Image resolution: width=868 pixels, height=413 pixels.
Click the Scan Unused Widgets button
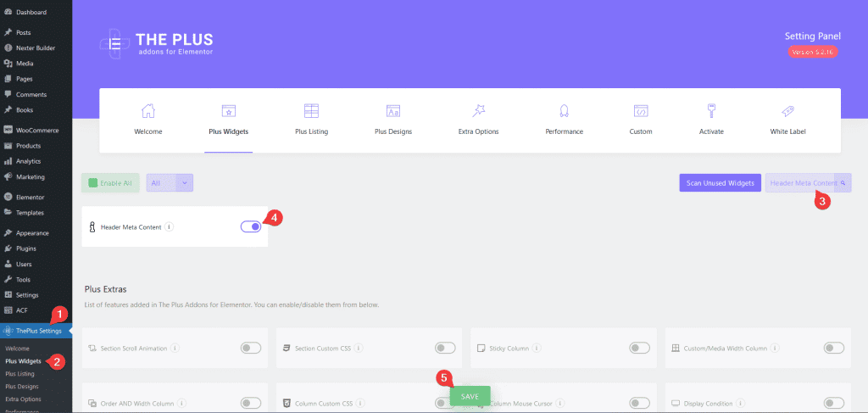[x=719, y=182]
